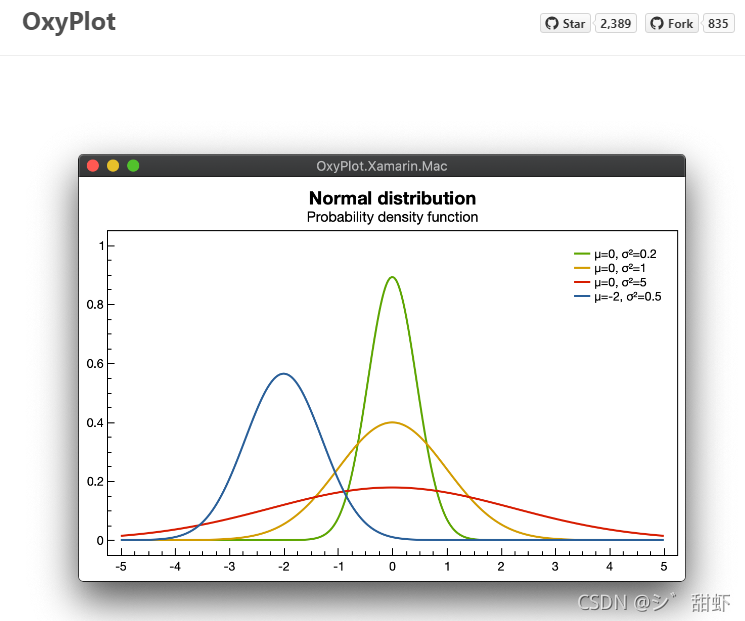745x621 pixels.
Task: Click x-axis label -4
Action: coord(175,566)
